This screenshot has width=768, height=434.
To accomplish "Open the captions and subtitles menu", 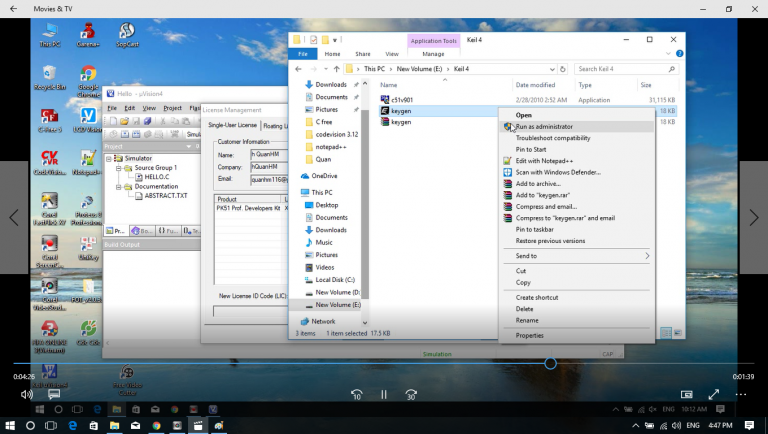I will (x=55, y=395).
